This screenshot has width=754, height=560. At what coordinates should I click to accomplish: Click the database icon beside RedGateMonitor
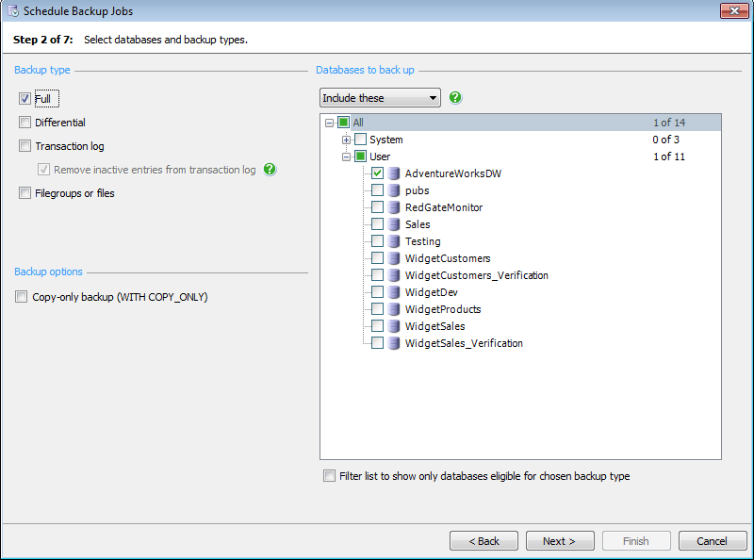click(x=394, y=207)
